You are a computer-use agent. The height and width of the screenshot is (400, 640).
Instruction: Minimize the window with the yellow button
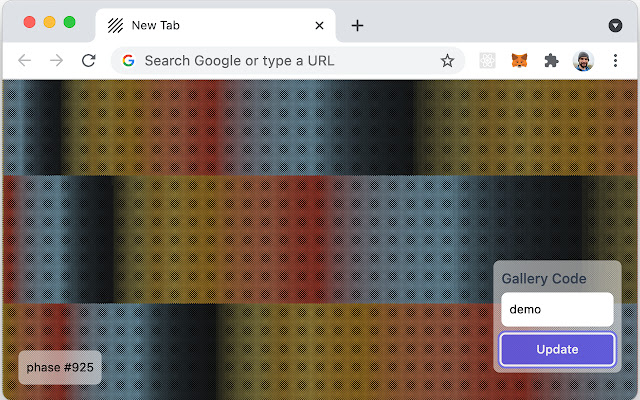(49, 22)
